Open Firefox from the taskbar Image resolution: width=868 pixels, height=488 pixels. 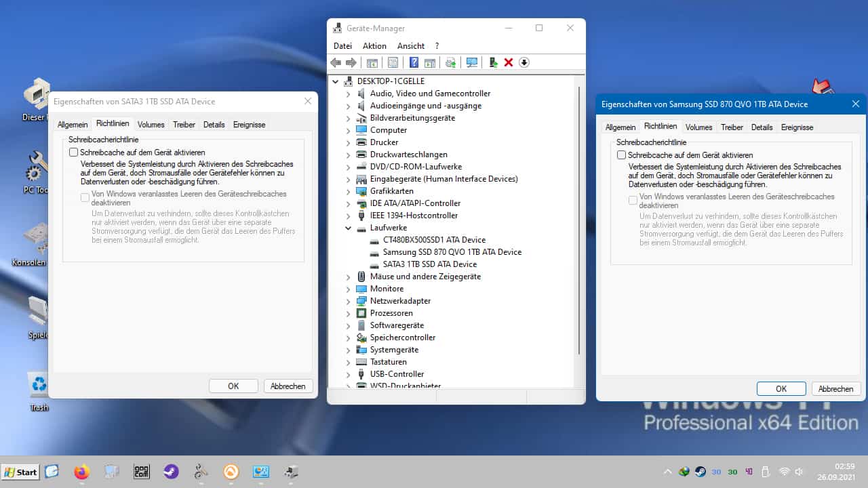point(81,472)
